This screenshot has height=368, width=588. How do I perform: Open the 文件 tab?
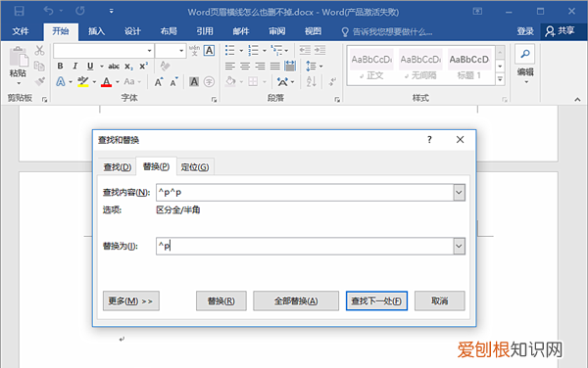click(x=21, y=31)
